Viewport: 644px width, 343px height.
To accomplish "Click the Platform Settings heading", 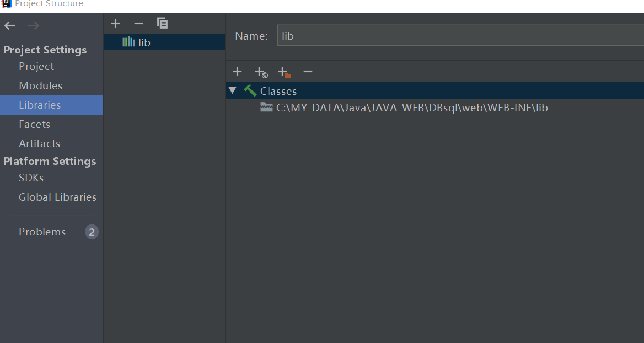I will click(x=50, y=161).
